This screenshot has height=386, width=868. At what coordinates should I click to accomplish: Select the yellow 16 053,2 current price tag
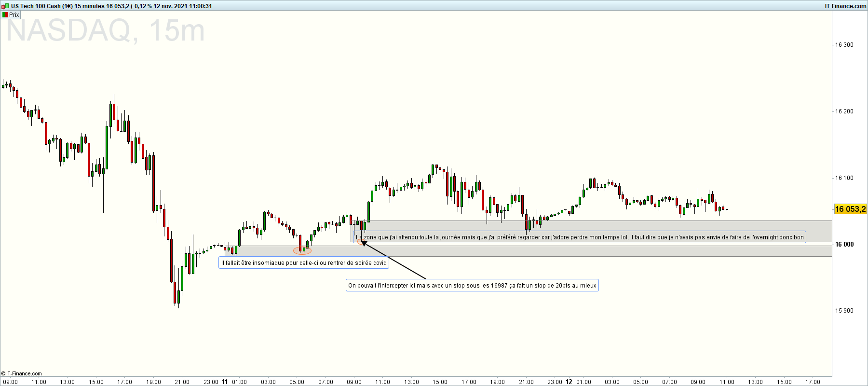(850, 209)
